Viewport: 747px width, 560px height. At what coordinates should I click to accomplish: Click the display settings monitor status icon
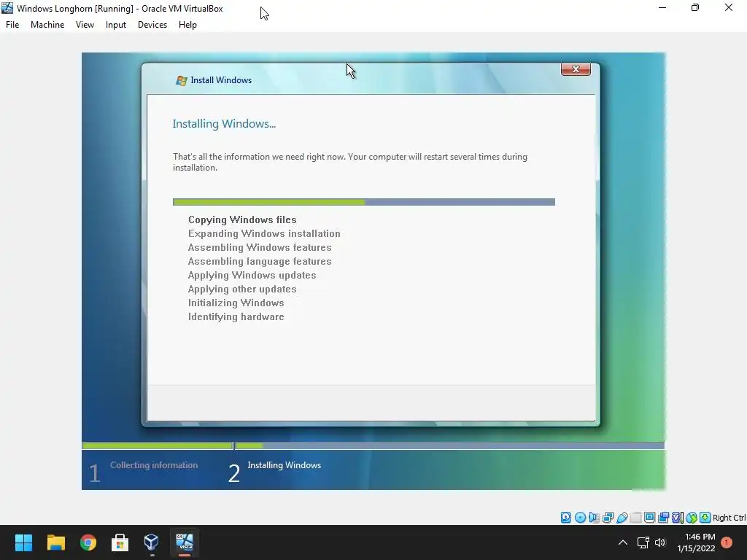tap(649, 517)
